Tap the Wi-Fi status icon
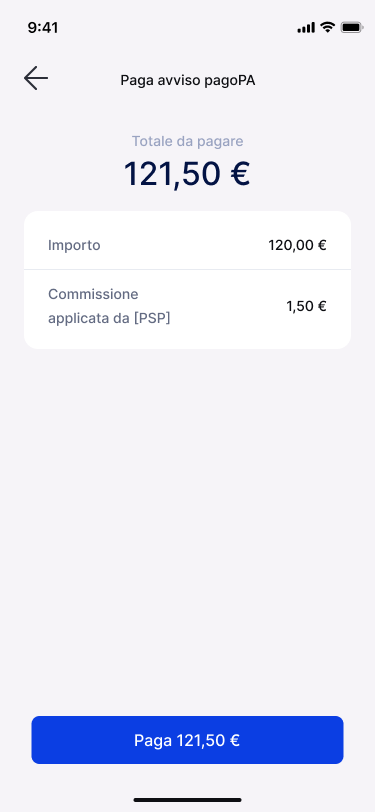 tap(327, 27)
